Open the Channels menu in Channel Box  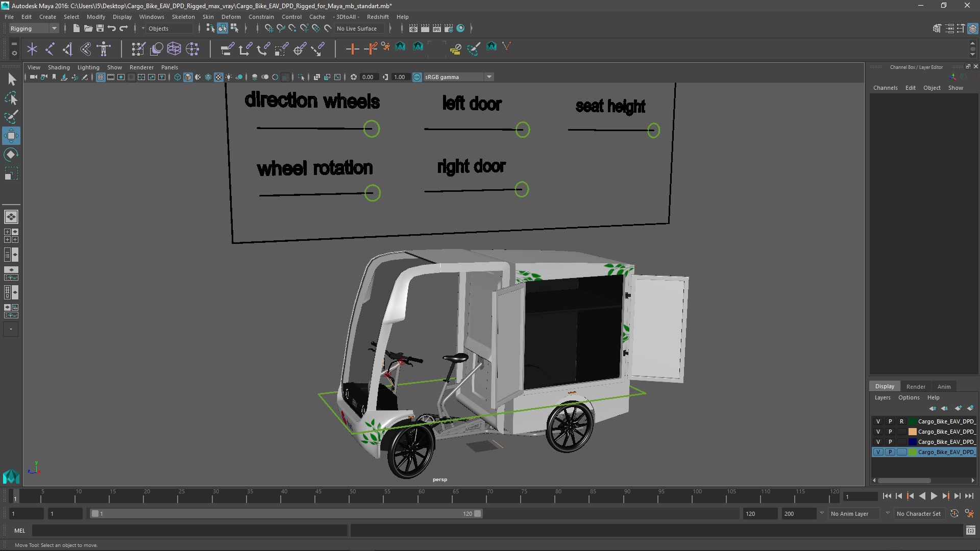(x=885, y=88)
